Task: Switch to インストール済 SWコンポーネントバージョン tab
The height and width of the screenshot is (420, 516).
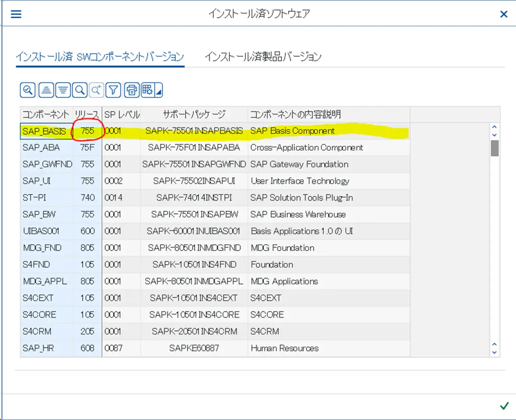Action: coord(100,56)
